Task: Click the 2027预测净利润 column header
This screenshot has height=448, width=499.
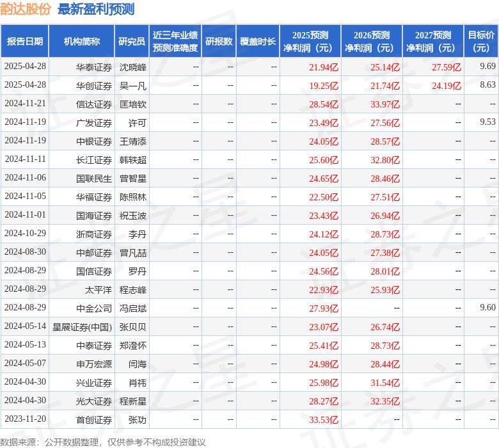Action: (433, 41)
